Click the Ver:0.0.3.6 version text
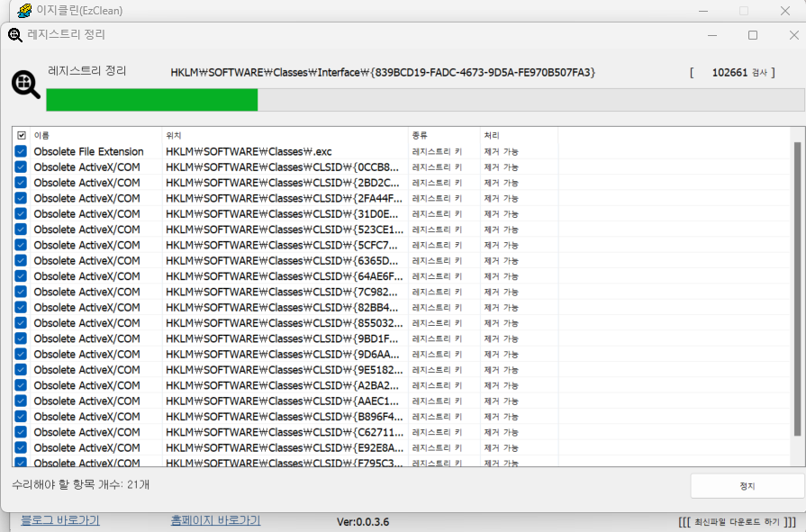Image resolution: width=806 pixels, height=532 pixels. pyautogui.click(x=363, y=522)
